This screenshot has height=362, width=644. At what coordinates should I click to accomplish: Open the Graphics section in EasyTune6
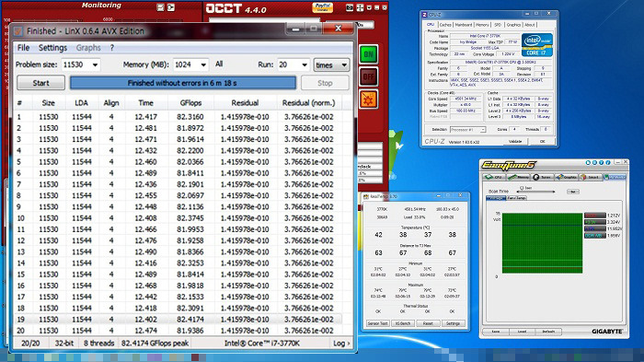point(567,177)
